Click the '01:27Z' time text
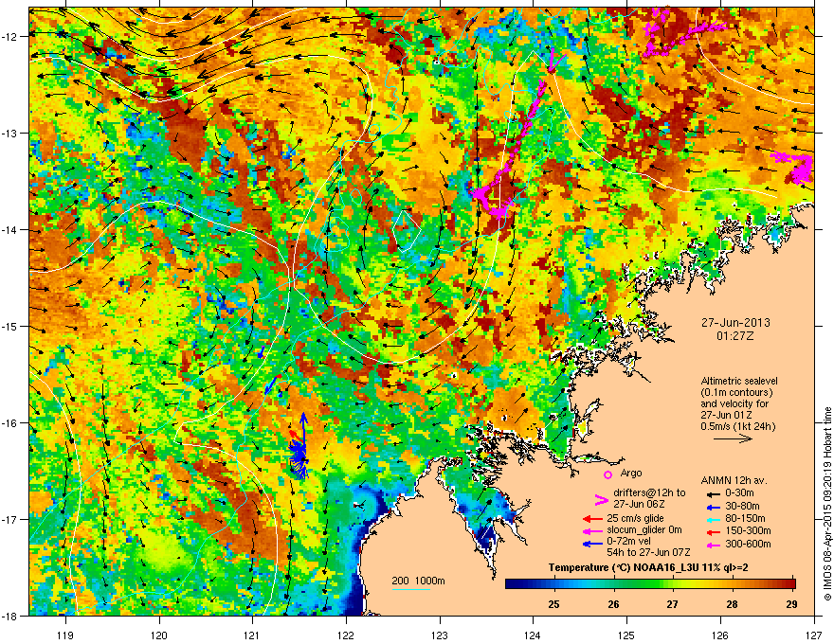Viewport: 834px width, 644px height. coord(735,336)
